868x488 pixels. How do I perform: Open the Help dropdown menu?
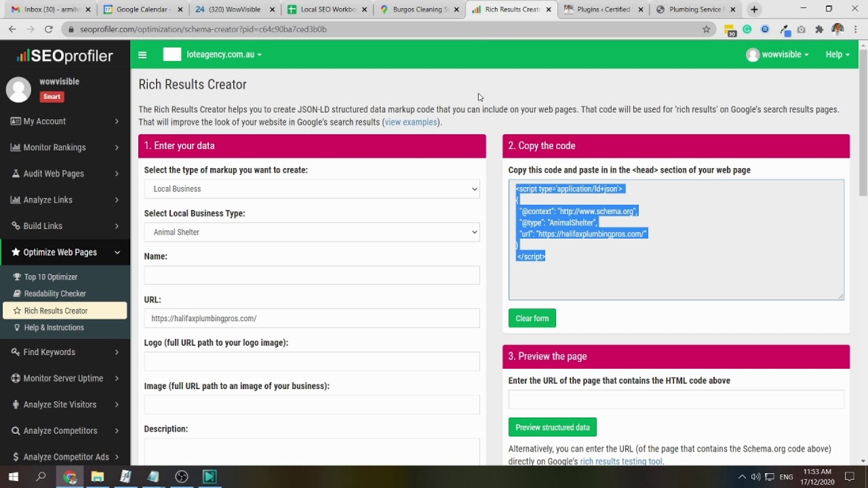click(837, 55)
